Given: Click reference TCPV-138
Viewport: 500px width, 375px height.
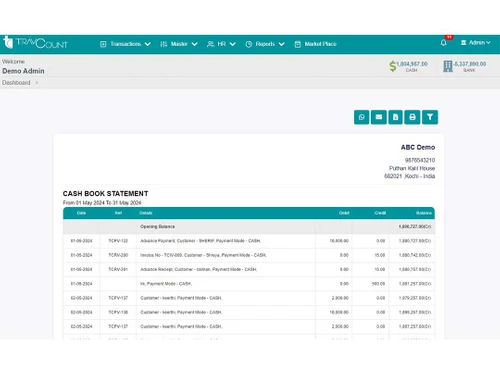Looking at the screenshot, I should coord(118,312).
